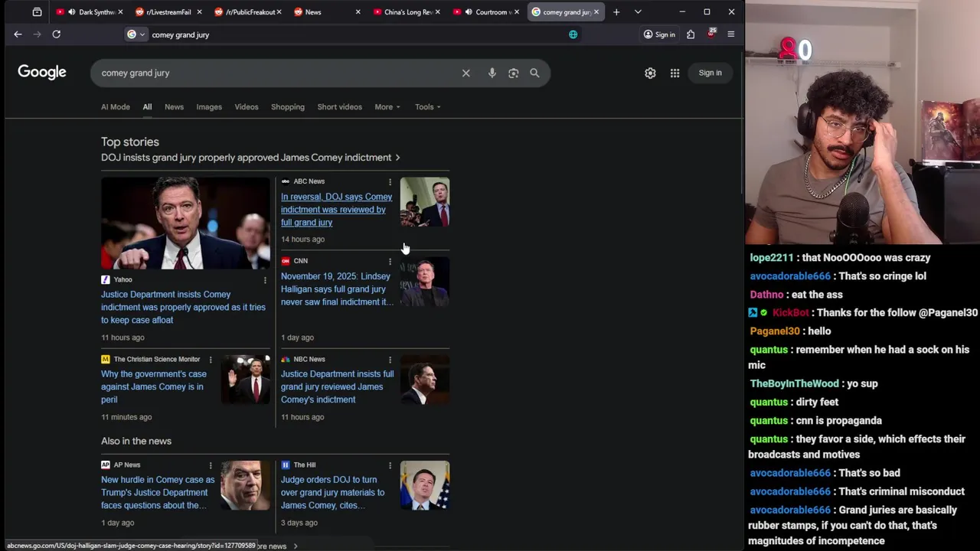Image resolution: width=980 pixels, height=551 pixels.
Task: Clear the Google search box with X
Action: pos(465,73)
